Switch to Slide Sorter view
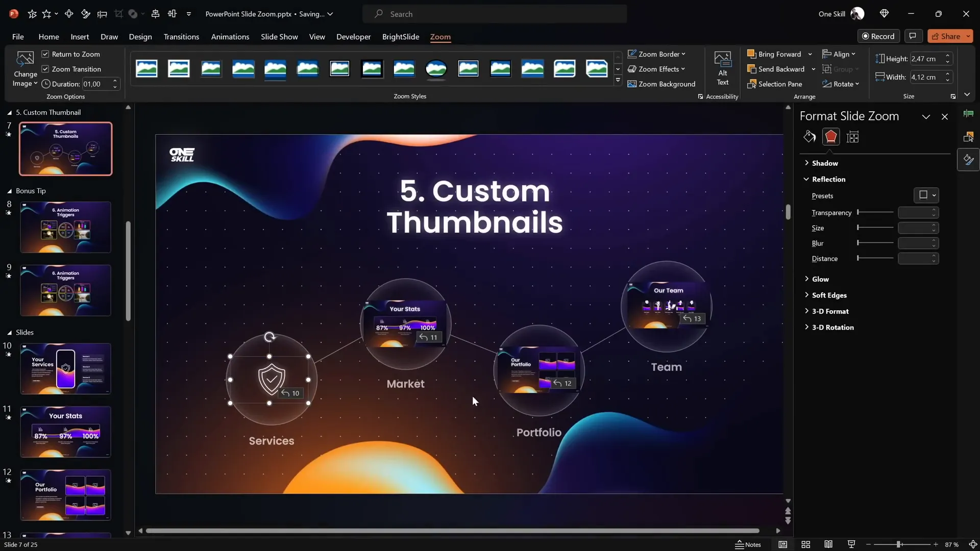Viewport: 980px width, 551px height. [x=805, y=544]
